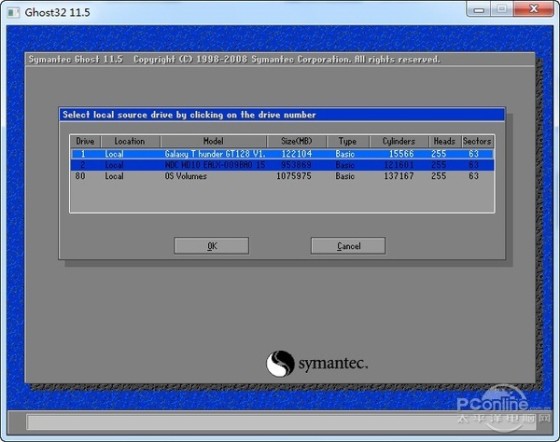Click size value 1075975
The width and height of the screenshot is (560, 442).
pos(294,176)
